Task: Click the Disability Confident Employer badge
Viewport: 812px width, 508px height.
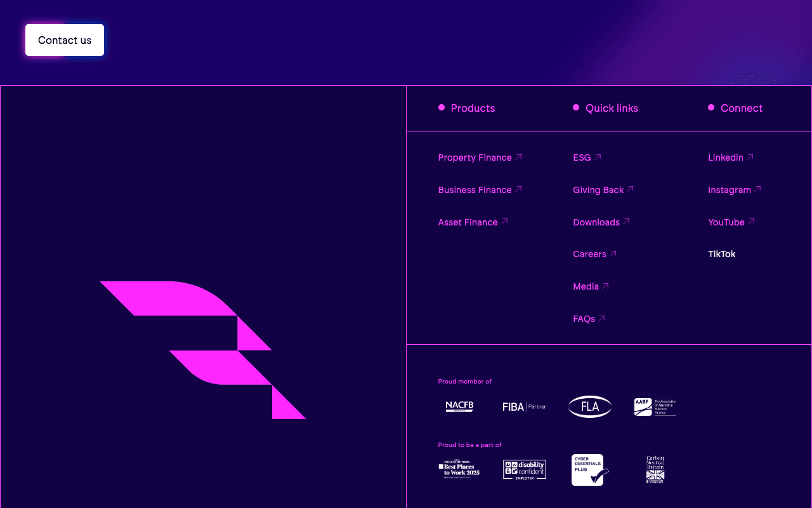Action: [524, 470]
